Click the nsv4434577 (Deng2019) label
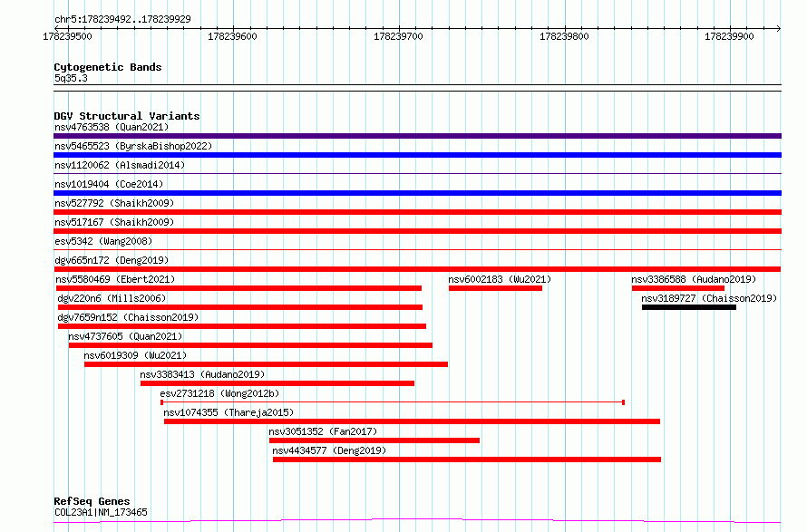Screen dimensions: 807x532 [329, 450]
